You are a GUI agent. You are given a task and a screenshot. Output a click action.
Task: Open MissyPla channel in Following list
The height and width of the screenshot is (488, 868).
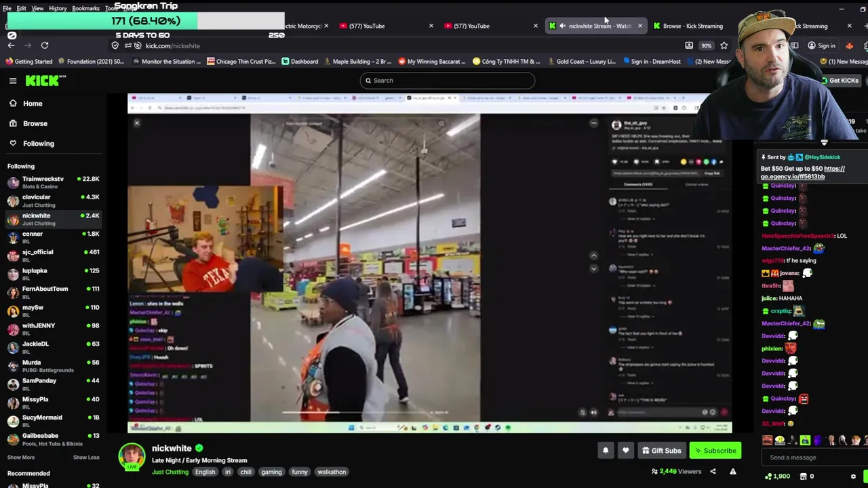click(x=53, y=403)
